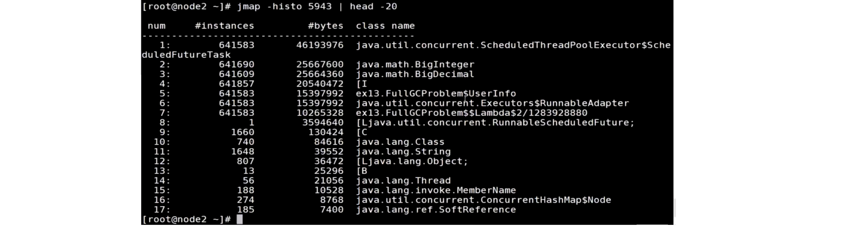The height and width of the screenshot is (229, 868).
Task: Click the '#bytes' column header
Action: [x=326, y=26]
